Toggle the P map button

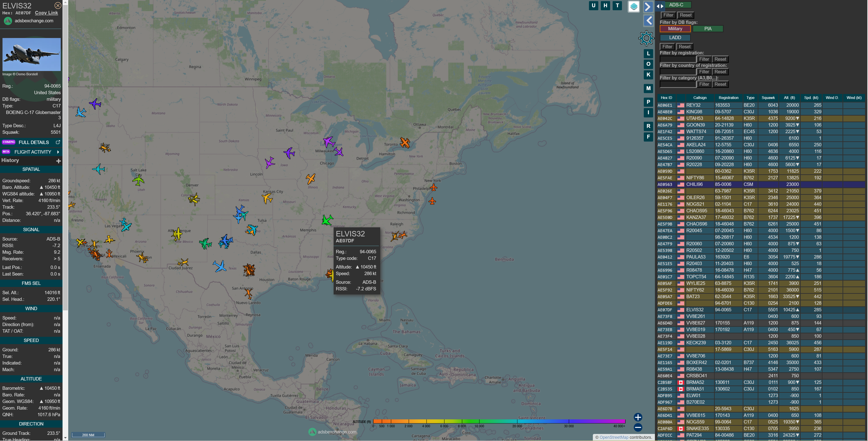coord(648,102)
